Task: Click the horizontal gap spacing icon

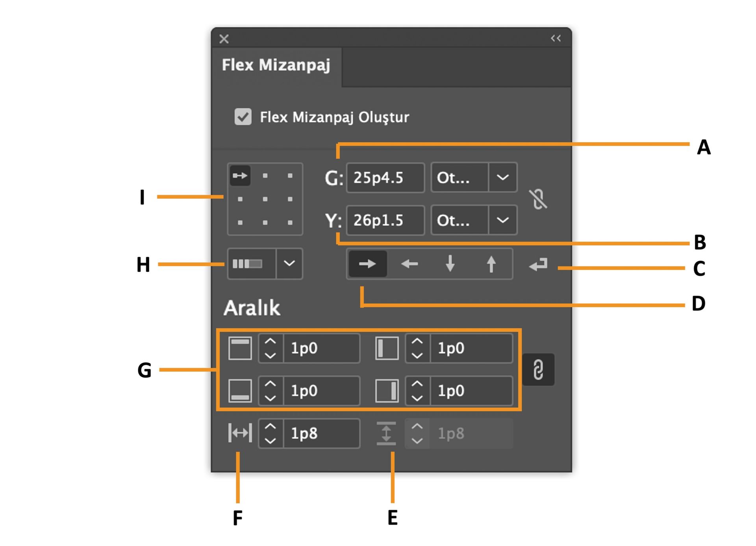Action: coord(240,433)
